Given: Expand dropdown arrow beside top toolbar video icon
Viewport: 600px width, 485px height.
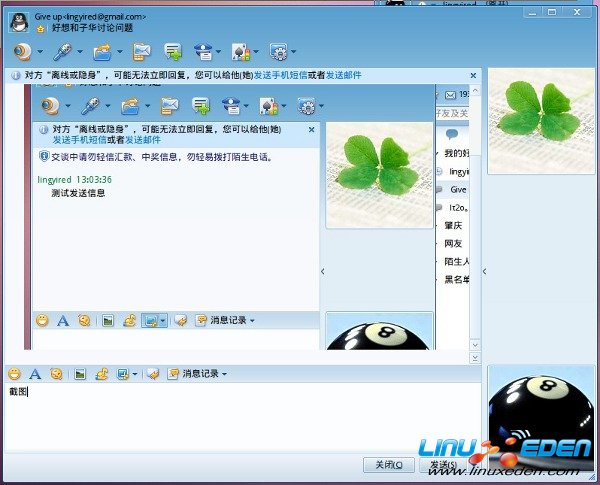Looking at the screenshot, I should [40, 51].
